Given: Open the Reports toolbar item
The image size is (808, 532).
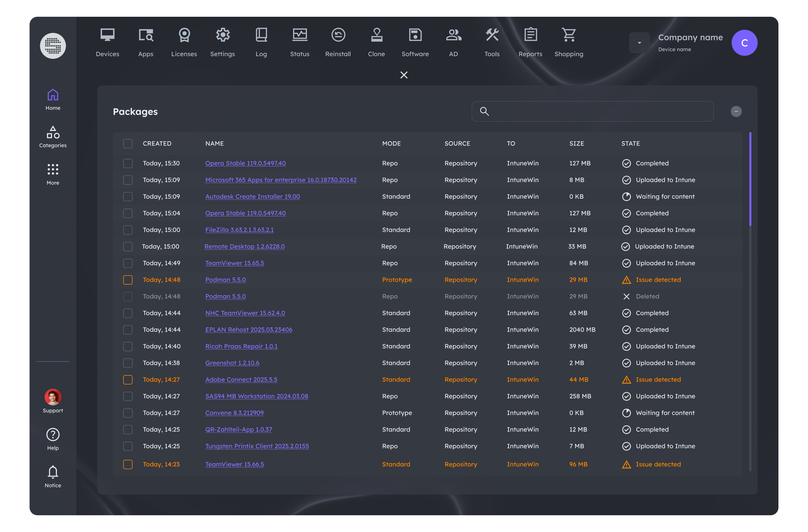Looking at the screenshot, I should [530, 42].
